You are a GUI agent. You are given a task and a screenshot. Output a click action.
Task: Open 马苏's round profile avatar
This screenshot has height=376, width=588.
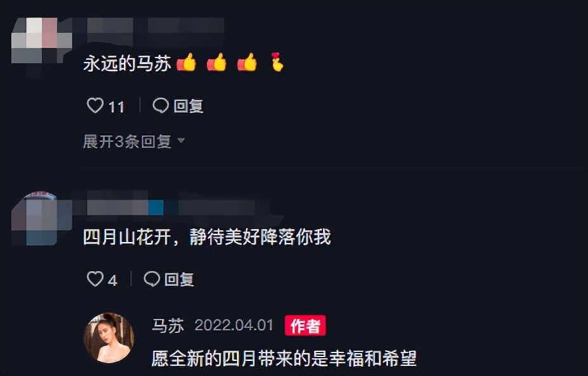(109, 338)
